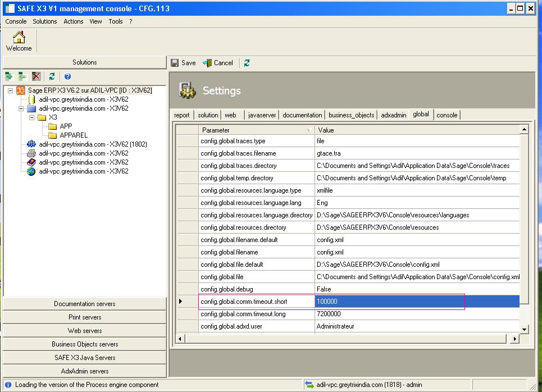The width and height of the screenshot is (542, 392).
Task: Click the APPAREL folder icon
Action: (x=53, y=135)
